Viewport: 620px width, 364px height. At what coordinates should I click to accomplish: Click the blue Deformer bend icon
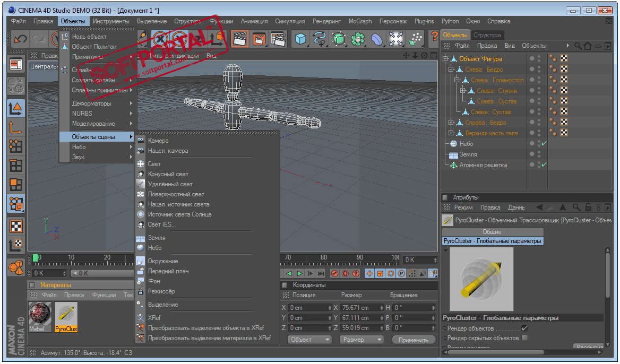point(376,39)
